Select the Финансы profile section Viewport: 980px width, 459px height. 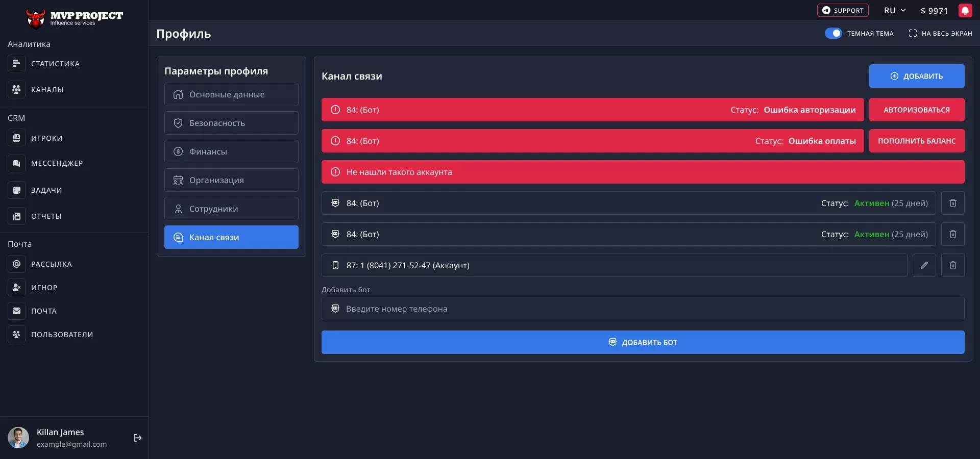click(x=231, y=151)
